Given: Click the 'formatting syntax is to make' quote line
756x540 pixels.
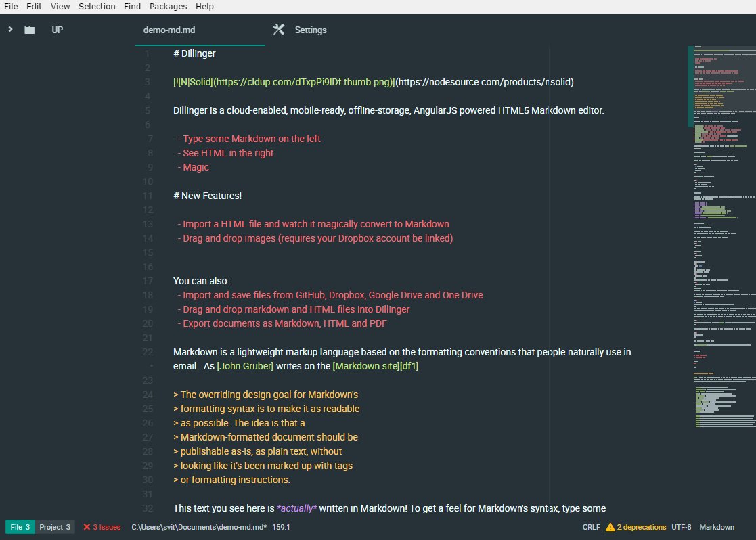Looking at the screenshot, I should point(266,409).
